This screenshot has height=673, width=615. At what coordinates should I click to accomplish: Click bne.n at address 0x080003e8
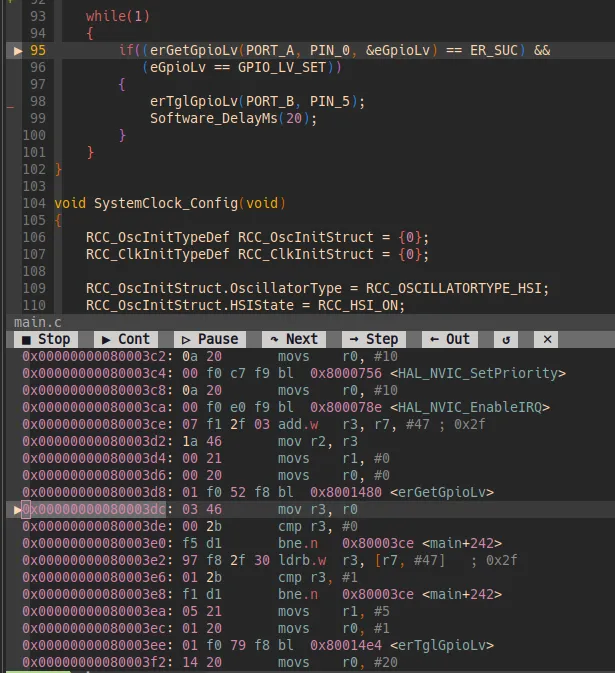[x=390, y=594]
